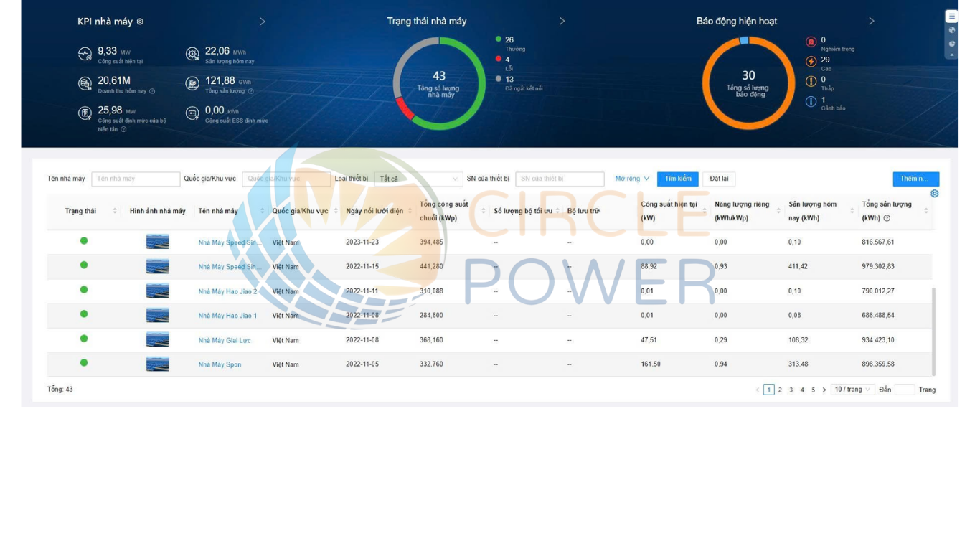980x551 pixels.
Task: Click the Nghiêm trọng alarm siren icon
Action: pos(811,42)
